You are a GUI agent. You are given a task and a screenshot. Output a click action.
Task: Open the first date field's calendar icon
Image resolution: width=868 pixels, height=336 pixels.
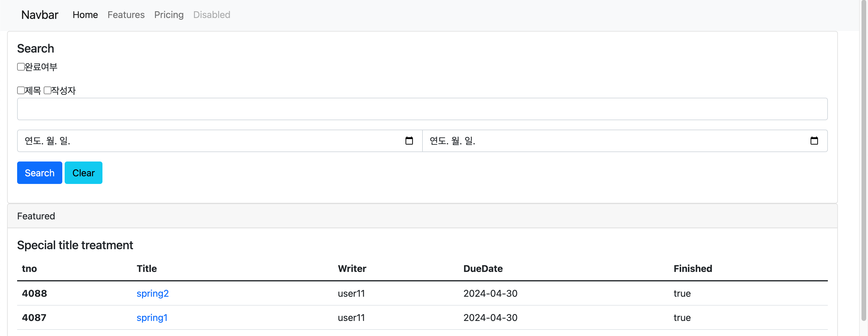[409, 141]
